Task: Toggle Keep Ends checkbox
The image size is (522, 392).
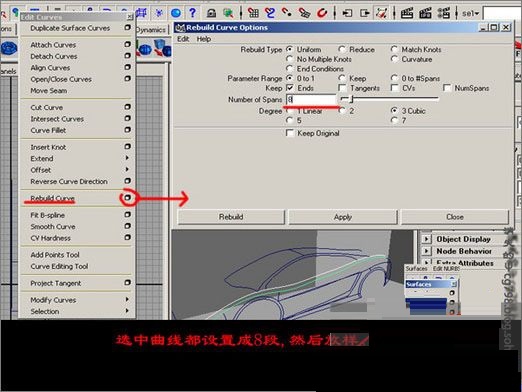Action: coord(290,88)
